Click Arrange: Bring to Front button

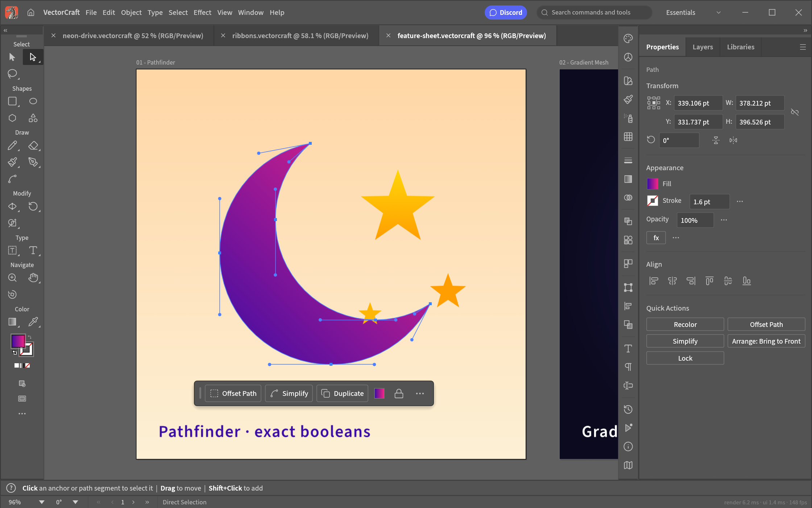tap(766, 341)
